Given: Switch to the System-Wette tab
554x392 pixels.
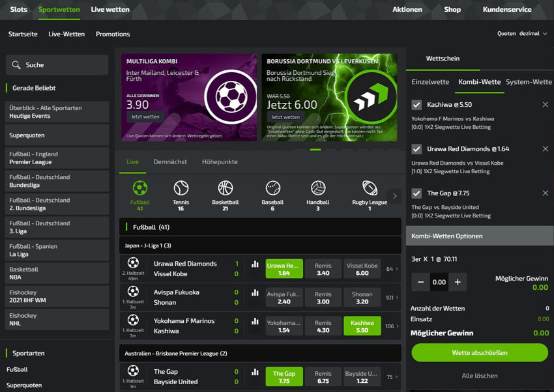Looking at the screenshot, I should coord(529,82).
